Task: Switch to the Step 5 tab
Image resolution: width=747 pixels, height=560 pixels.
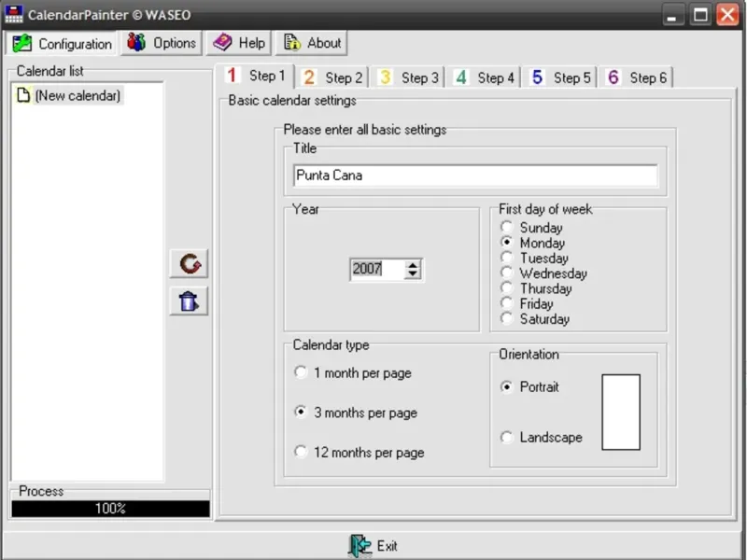Action: point(560,77)
